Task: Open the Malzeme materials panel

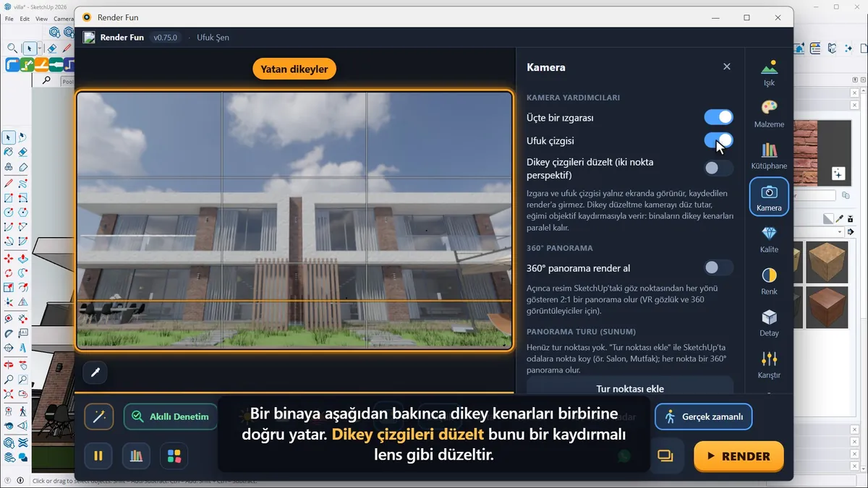Action: (x=769, y=114)
